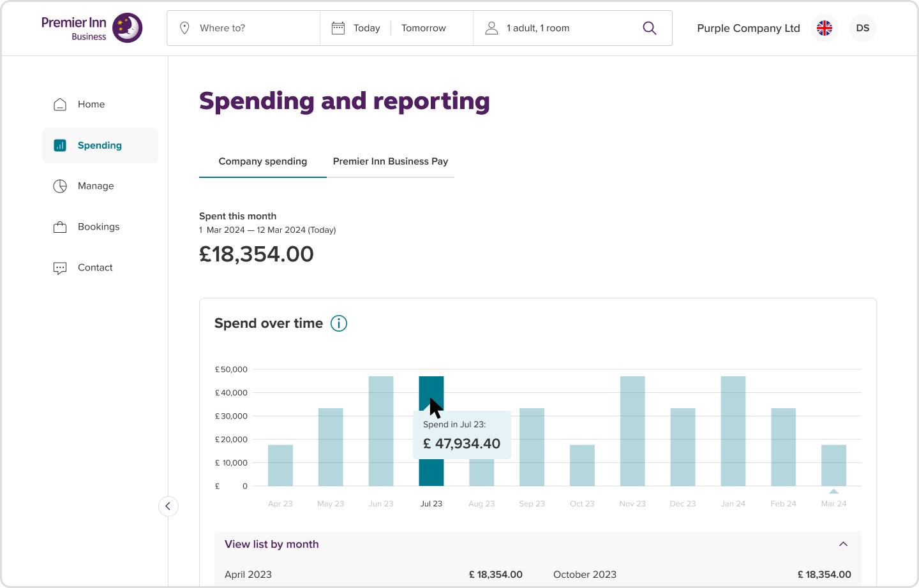
Task: Collapse the View list by month section
Action: tap(843, 544)
